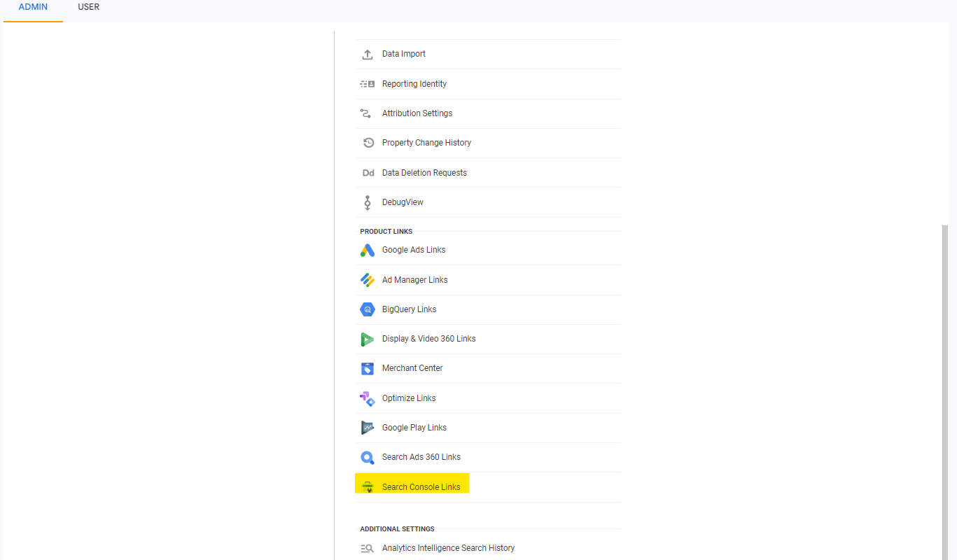Click the Attribution Settings path icon
957x560 pixels.
tap(365, 113)
